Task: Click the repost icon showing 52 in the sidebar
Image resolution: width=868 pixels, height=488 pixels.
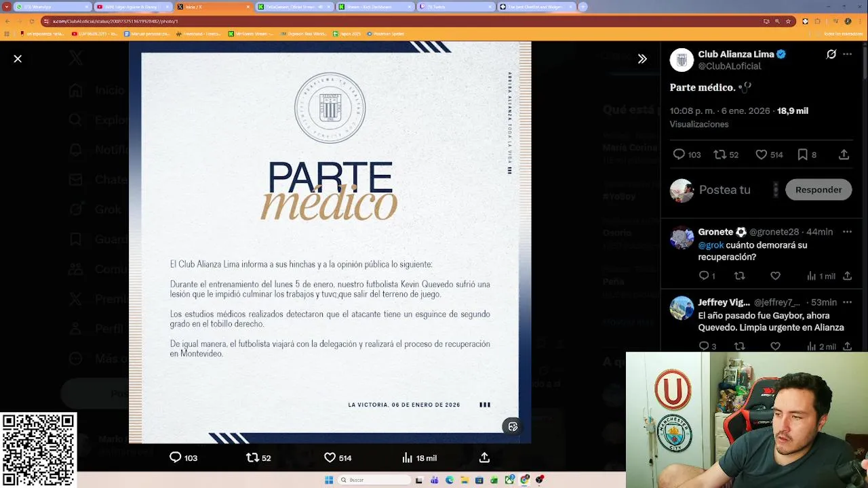Action: point(726,155)
